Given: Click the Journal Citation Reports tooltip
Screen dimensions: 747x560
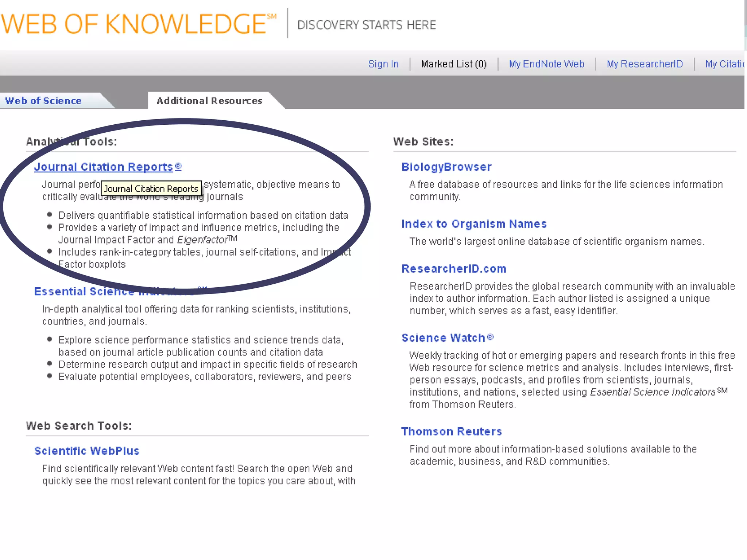Looking at the screenshot, I should pyautogui.click(x=151, y=189).
